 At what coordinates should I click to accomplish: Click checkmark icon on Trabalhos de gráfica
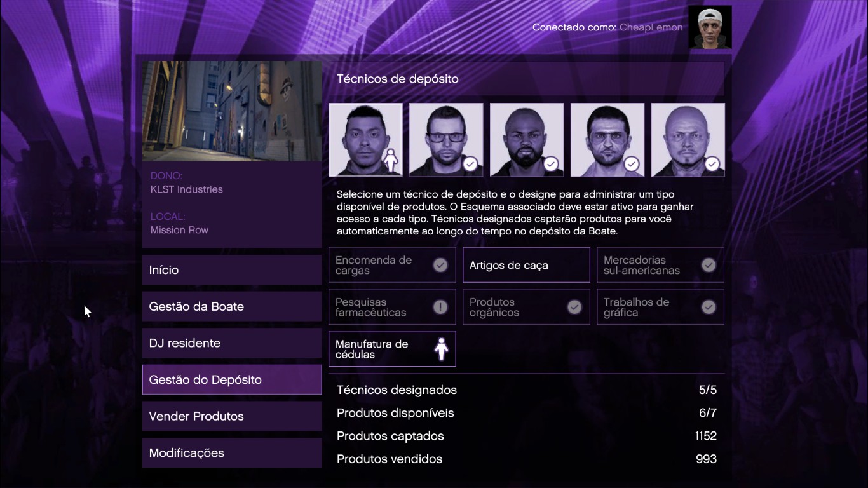tap(709, 307)
